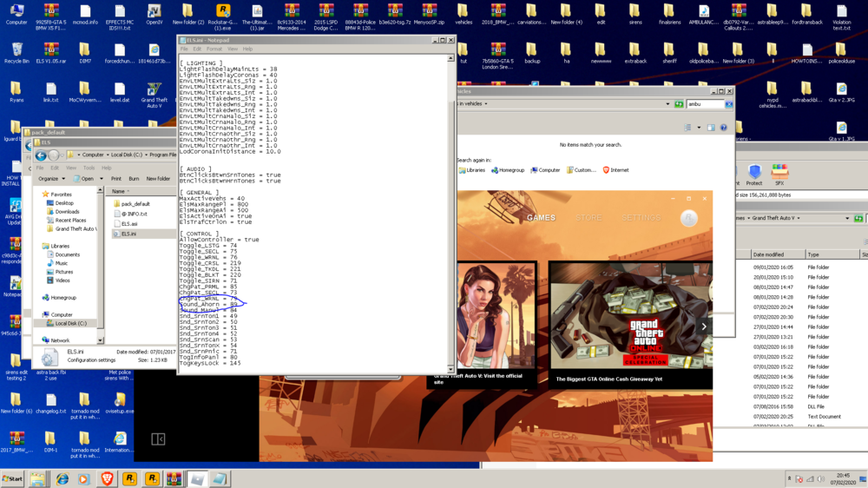Open the Organize dropdown in ELS explorer
The height and width of the screenshot is (488, 868).
[51, 179]
